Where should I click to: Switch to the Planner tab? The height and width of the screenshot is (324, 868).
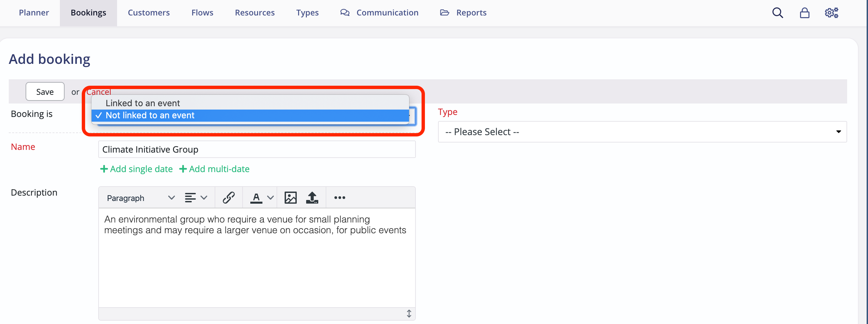(34, 12)
